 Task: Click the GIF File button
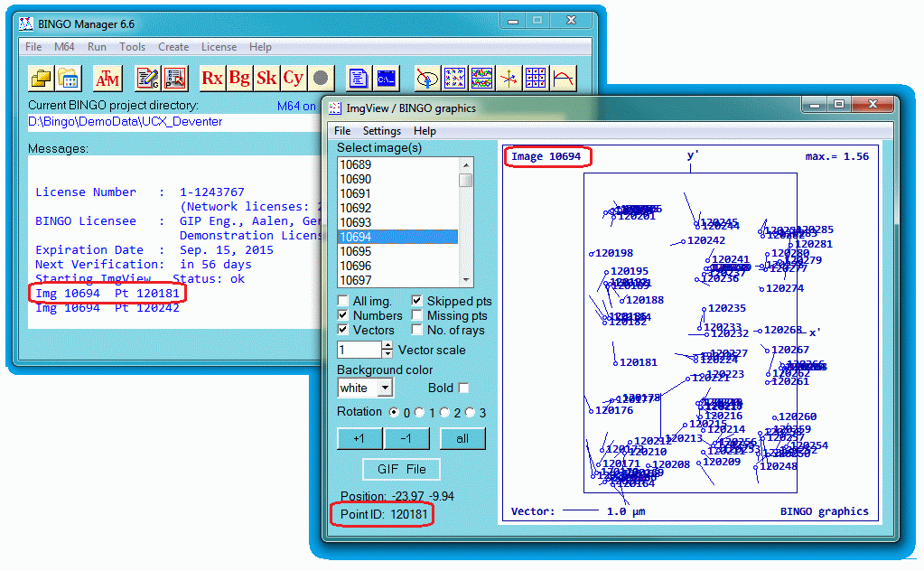[x=401, y=469]
